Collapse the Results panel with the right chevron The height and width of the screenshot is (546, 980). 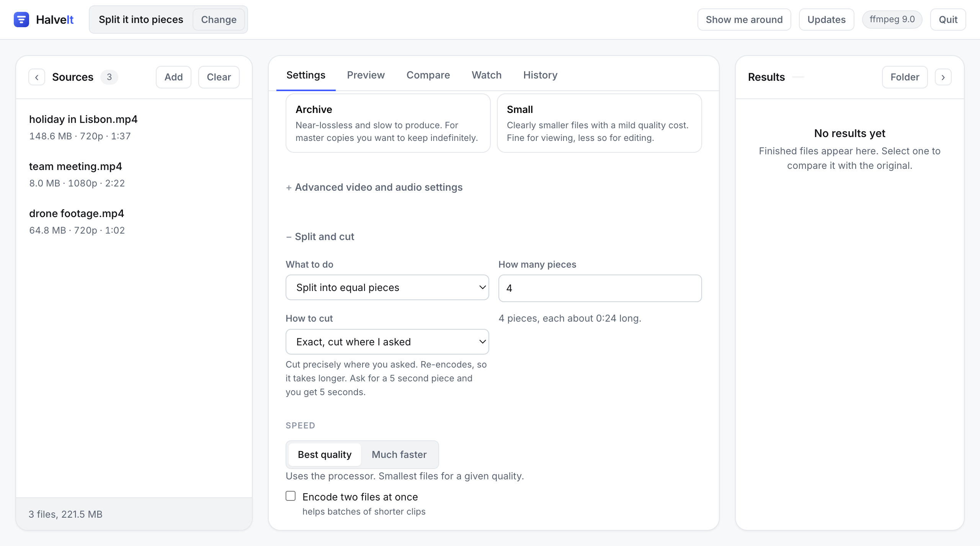[943, 77]
